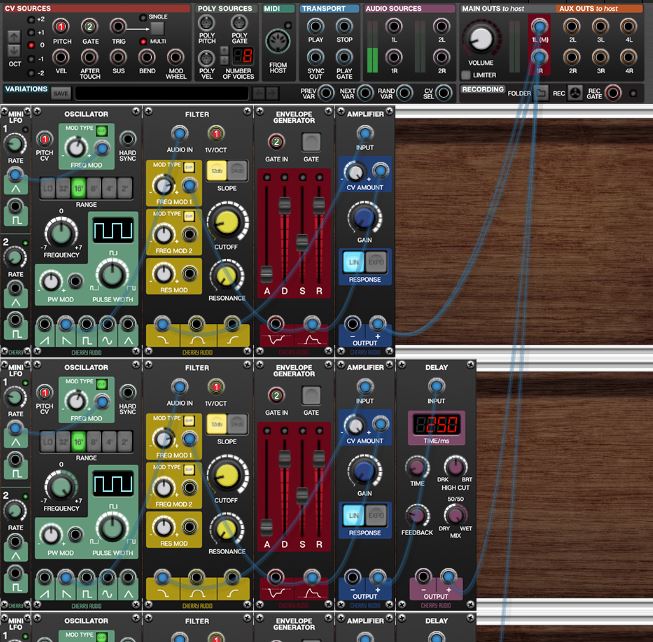Viewport: 653px width, 642px height.
Task: Select the 12db slope on the top-row Filter
Action: click(x=217, y=171)
